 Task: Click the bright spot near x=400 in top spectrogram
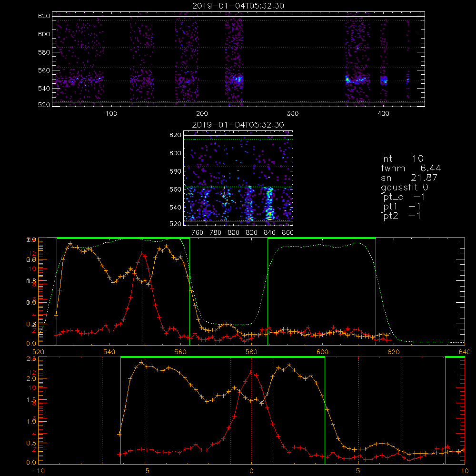pos(384,80)
